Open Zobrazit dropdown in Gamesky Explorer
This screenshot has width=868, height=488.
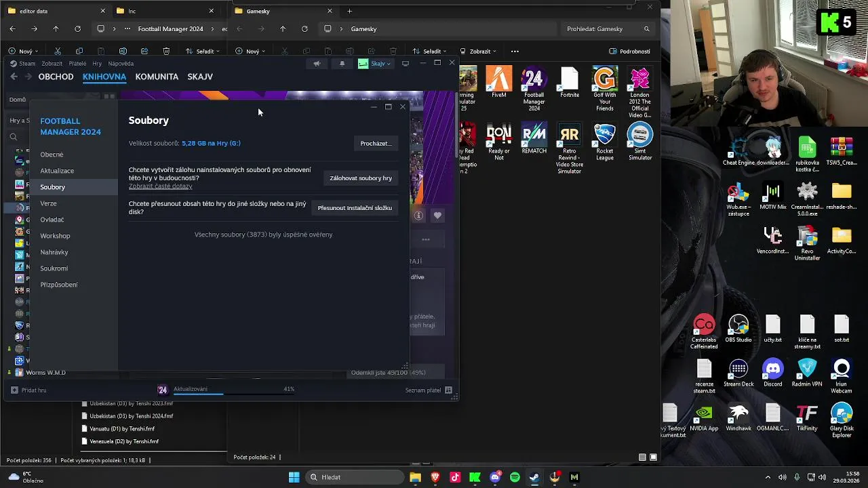(x=478, y=52)
